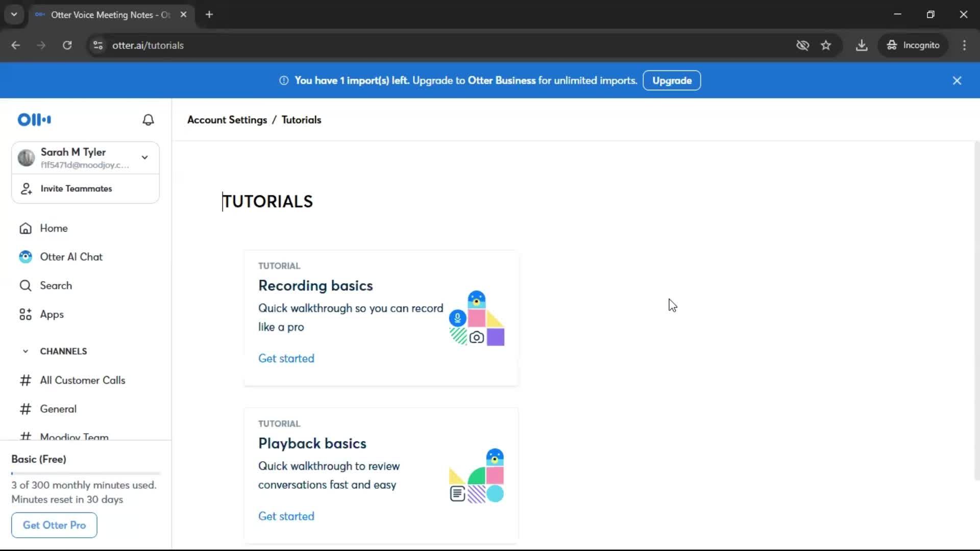Image resolution: width=980 pixels, height=551 pixels.
Task: Open the Chrome three-dot menu
Action: 964,45
